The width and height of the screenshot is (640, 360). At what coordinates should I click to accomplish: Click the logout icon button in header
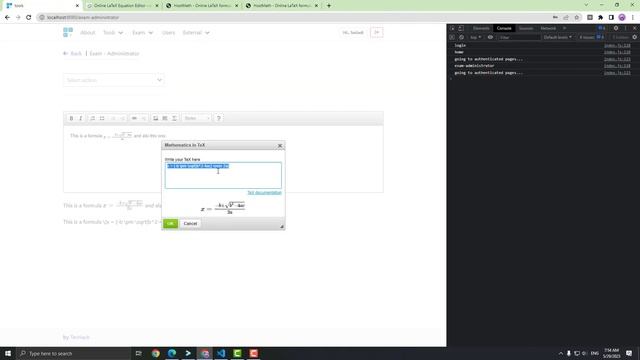point(377,32)
